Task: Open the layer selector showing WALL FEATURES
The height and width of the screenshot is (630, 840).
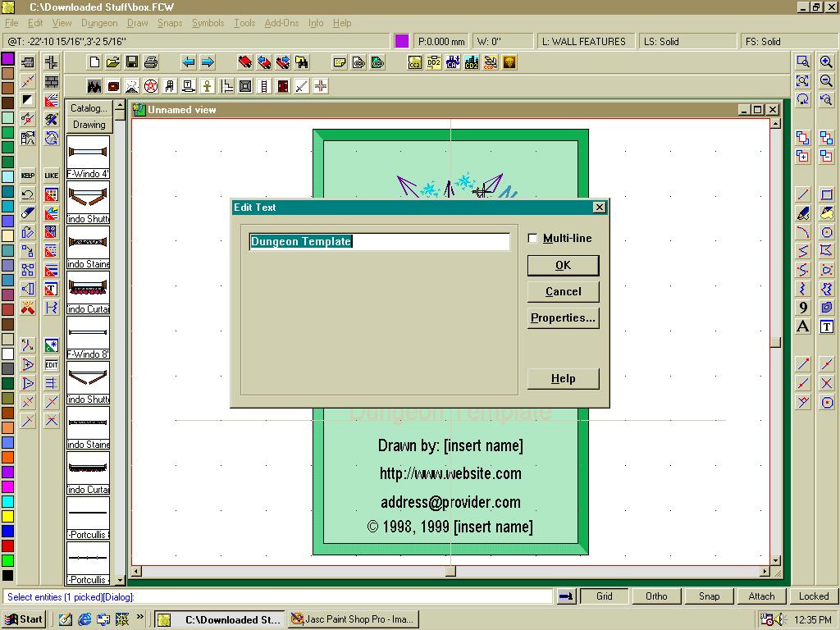Action: point(588,41)
